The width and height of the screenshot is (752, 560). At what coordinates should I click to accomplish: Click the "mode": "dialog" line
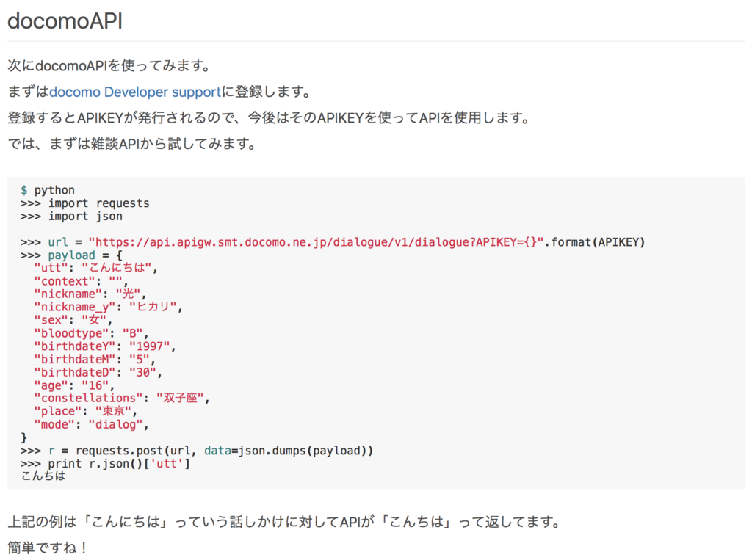point(91,424)
